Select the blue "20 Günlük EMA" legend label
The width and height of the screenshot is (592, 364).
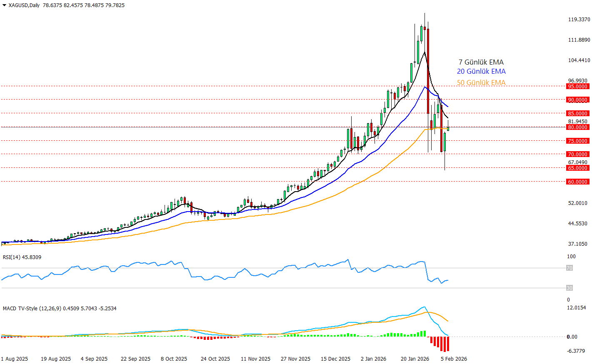pos(481,72)
